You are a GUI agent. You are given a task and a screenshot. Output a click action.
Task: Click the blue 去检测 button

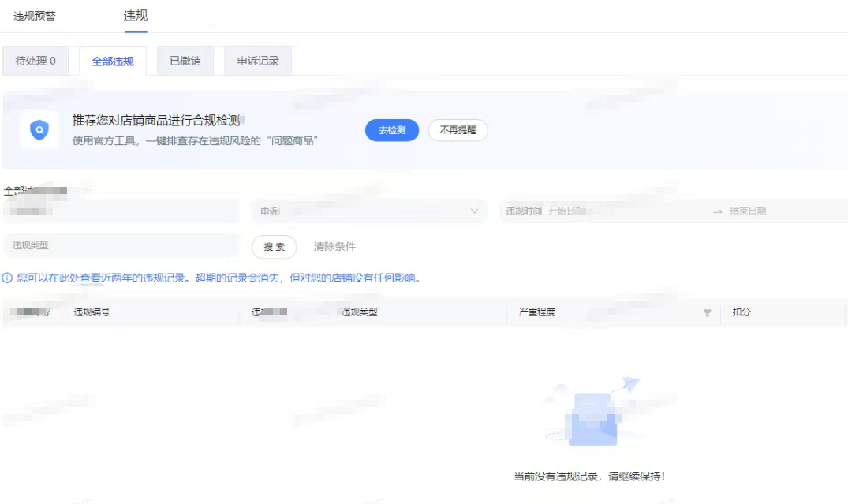[391, 130]
